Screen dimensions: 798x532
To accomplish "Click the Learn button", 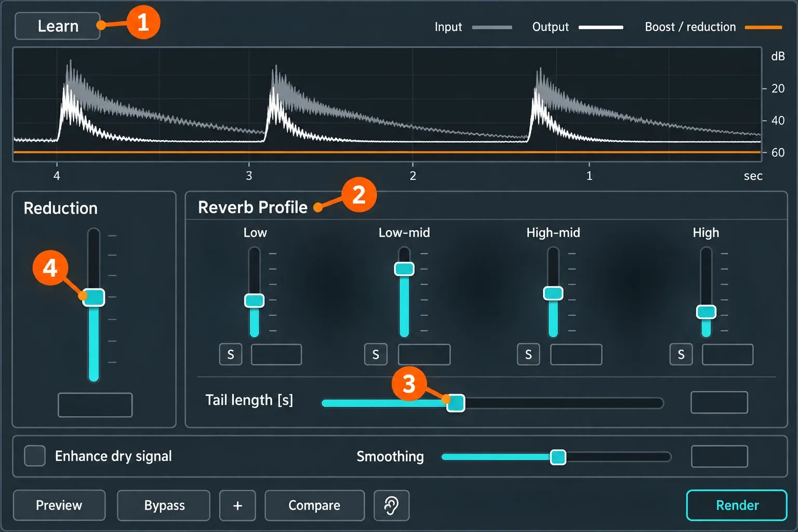I will pos(58,26).
